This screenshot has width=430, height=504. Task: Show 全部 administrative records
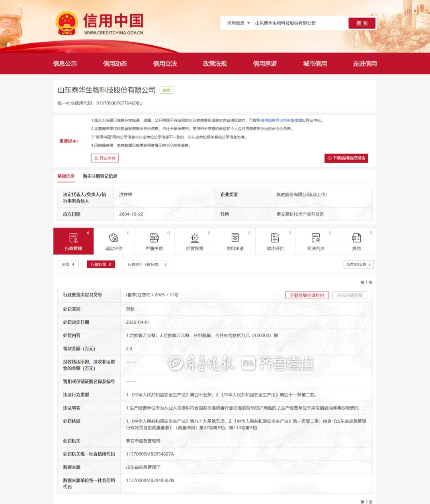tap(68, 265)
